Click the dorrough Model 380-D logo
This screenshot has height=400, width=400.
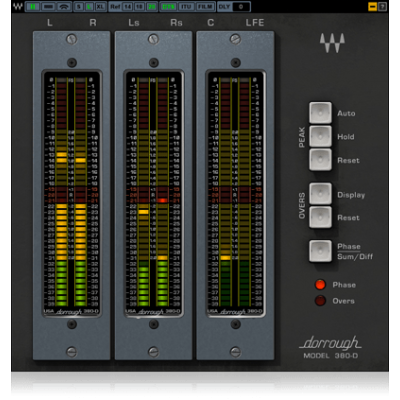(x=330, y=347)
